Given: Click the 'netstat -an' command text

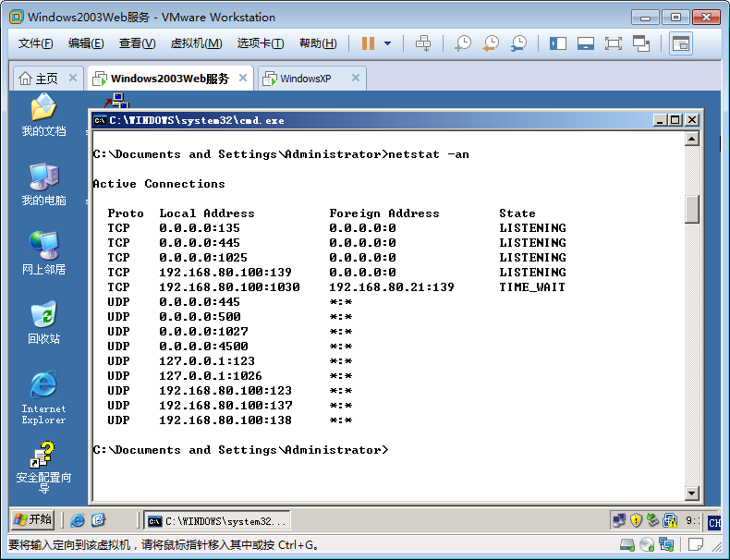Looking at the screenshot, I should coord(429,154).
